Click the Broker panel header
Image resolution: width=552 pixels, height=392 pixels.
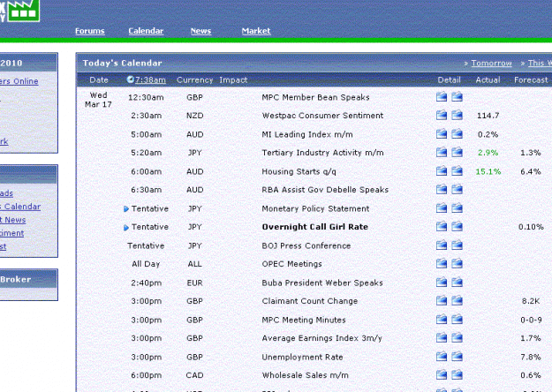click(x=28, y=279)
